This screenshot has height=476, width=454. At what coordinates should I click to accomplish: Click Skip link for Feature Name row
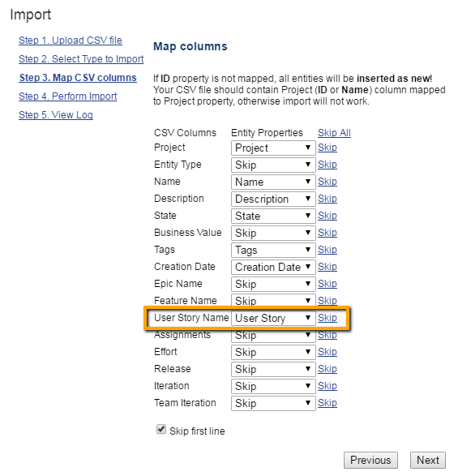328,300
